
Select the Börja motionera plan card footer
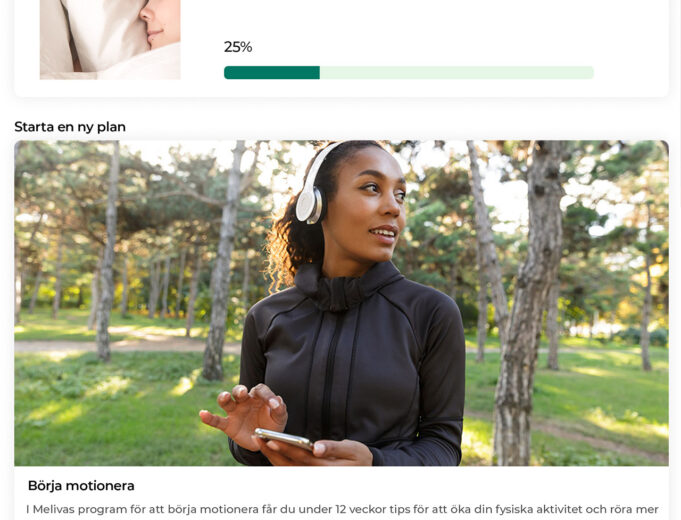341,493
